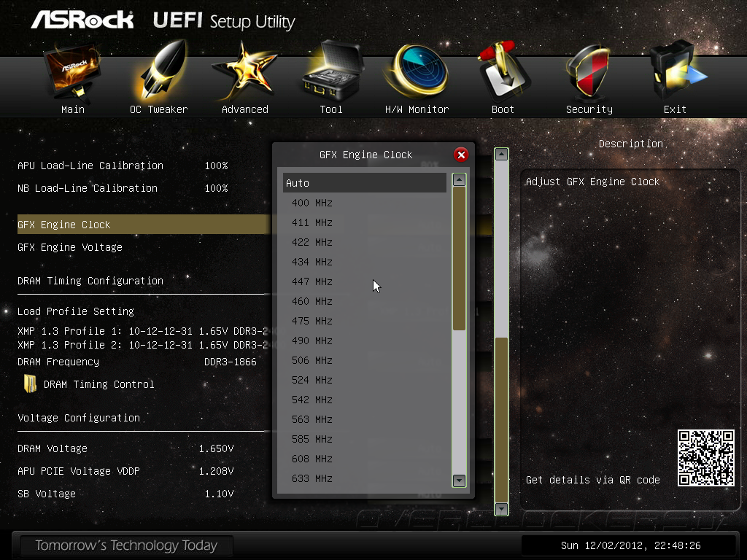Open the Boot joystick icon
The width and height of the screenshot is (747, 560).
(503, 71)
